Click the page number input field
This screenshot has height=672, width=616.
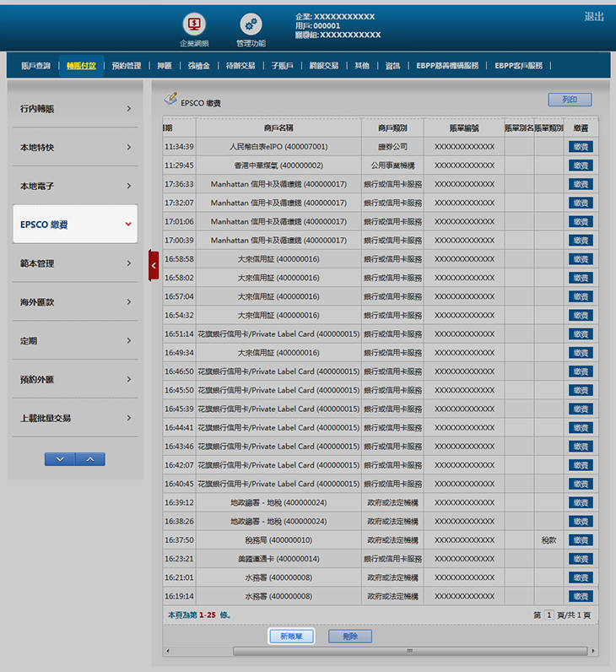click(x=548, y=615)
